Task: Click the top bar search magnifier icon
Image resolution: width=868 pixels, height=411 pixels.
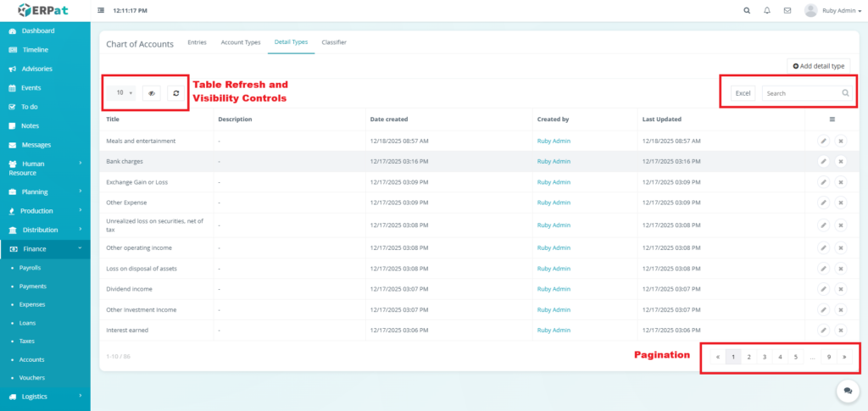Action: point(747,11)
